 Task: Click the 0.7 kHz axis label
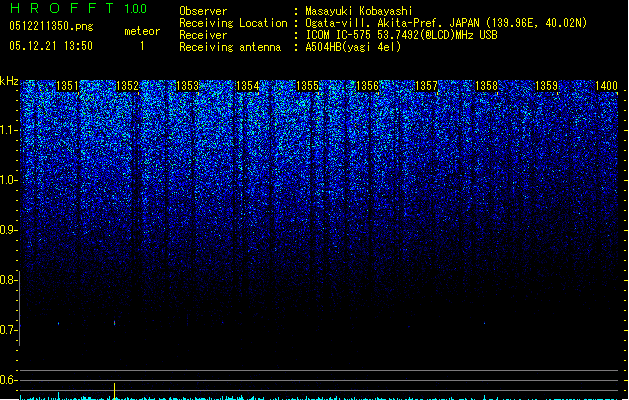point(8,330)
